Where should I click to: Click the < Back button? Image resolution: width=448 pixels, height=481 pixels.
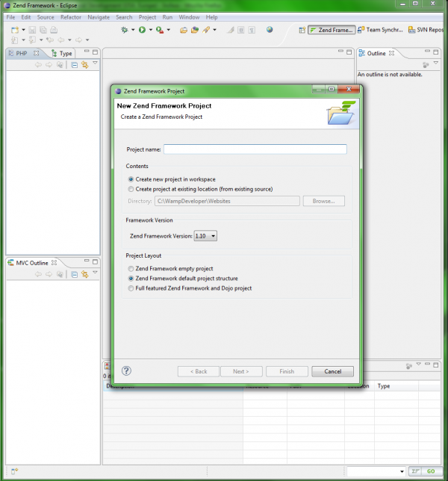click(199, 371)
